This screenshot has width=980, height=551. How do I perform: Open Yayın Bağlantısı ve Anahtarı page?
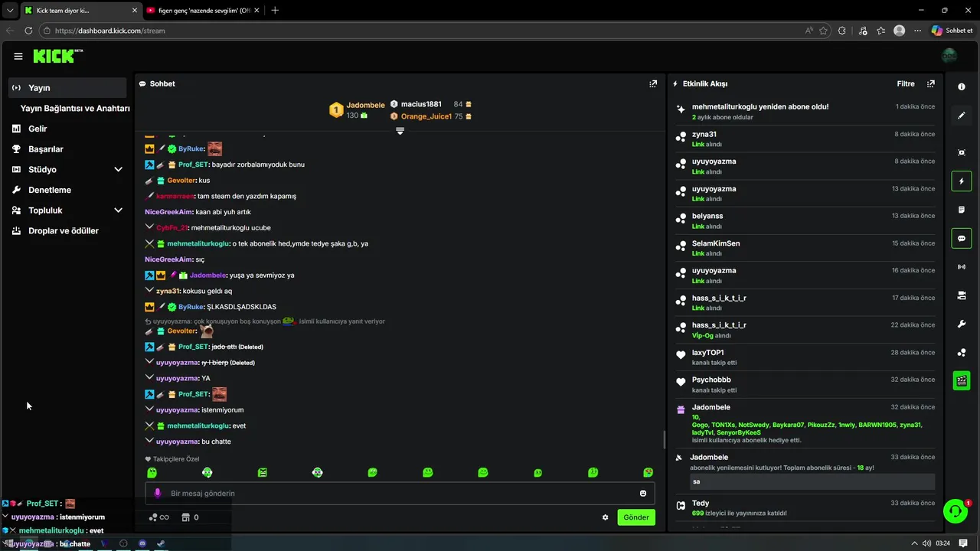[x=75, y=109]
